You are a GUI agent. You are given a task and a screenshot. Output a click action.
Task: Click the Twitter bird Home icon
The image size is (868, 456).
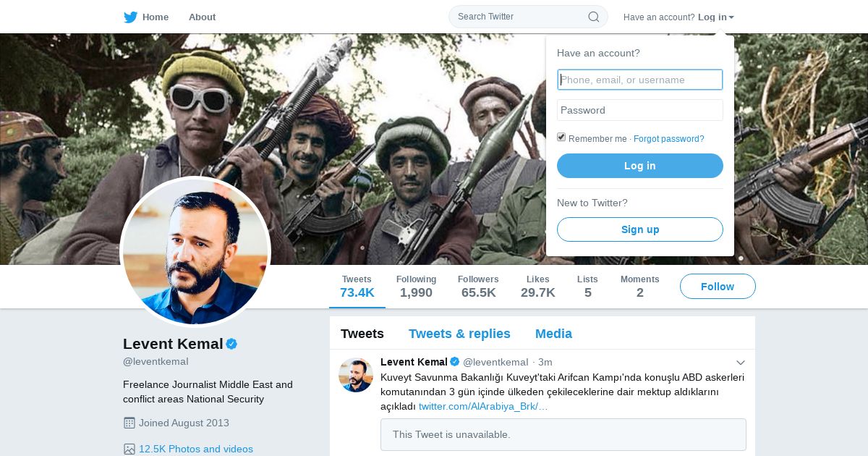click(x=130, y=17)
